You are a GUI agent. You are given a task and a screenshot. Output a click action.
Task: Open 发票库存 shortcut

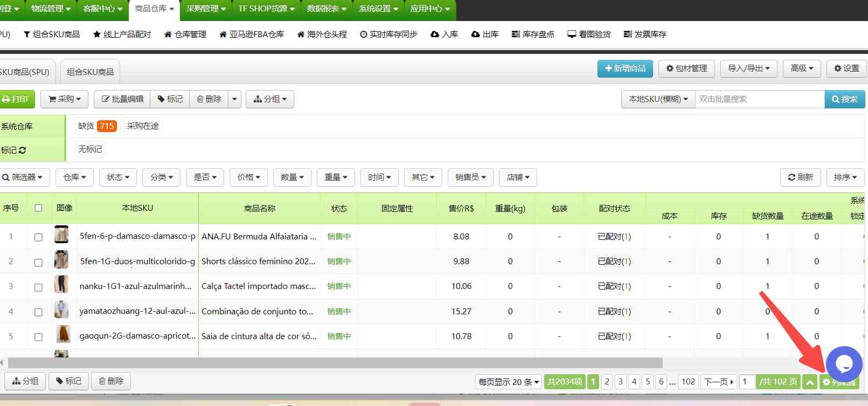click(x=644, y=34)
